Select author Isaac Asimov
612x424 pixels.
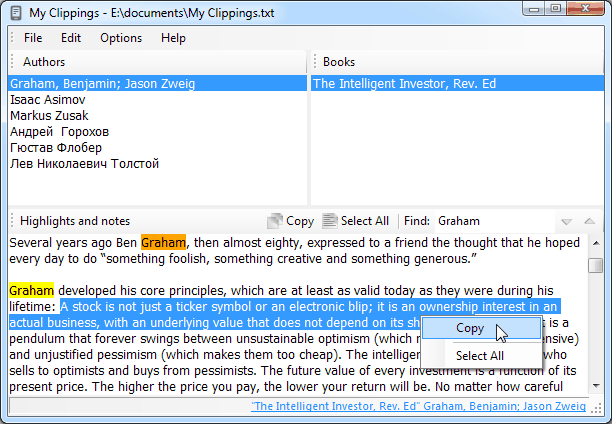157,100
